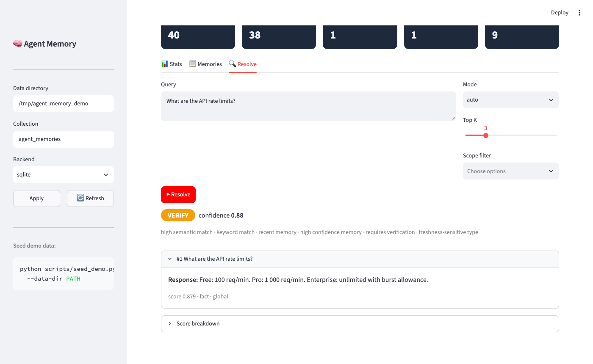The width and height of the screenshot is (593, 364).
Task: Open the Backend dropdown showing sqlite
Action: pyautogui.click(x=64, y=174)
